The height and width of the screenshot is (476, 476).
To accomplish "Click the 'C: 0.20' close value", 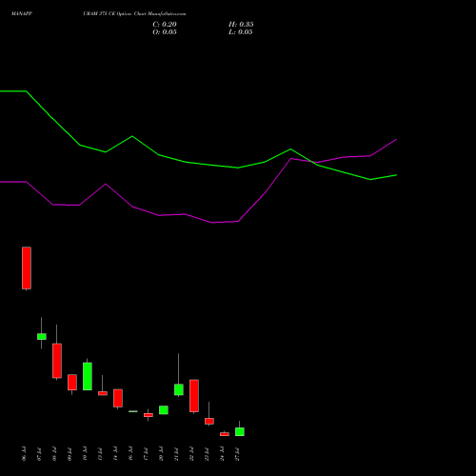I will click(165, 25).
